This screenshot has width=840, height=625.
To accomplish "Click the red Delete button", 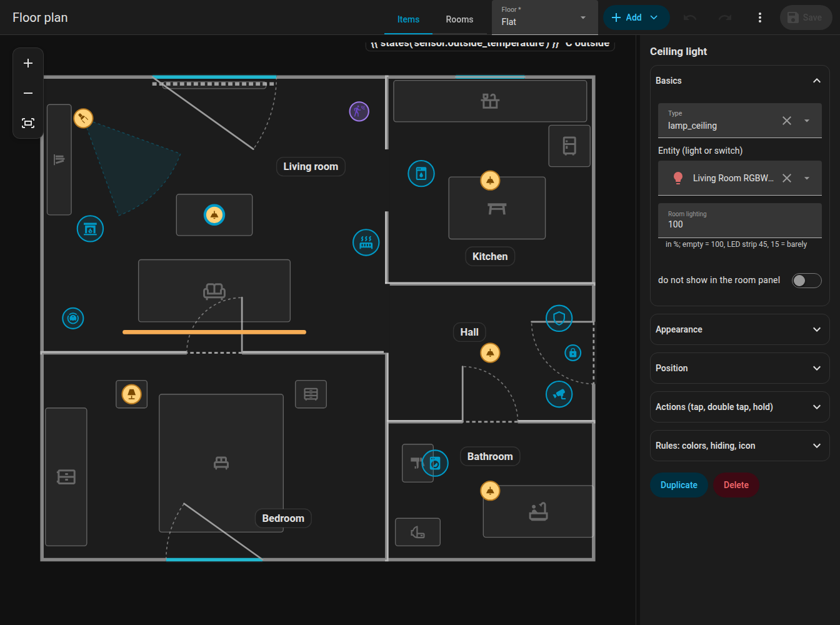I will click(x=736, y=485).
